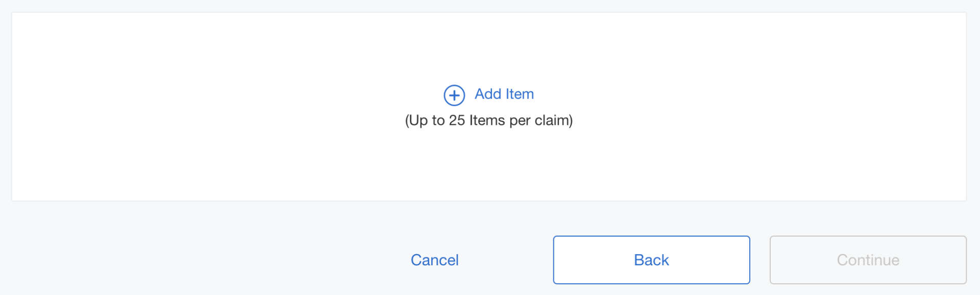Screen dimensions: 980x295
Task: Select the blue Add Item label
Action: point(504,94)
